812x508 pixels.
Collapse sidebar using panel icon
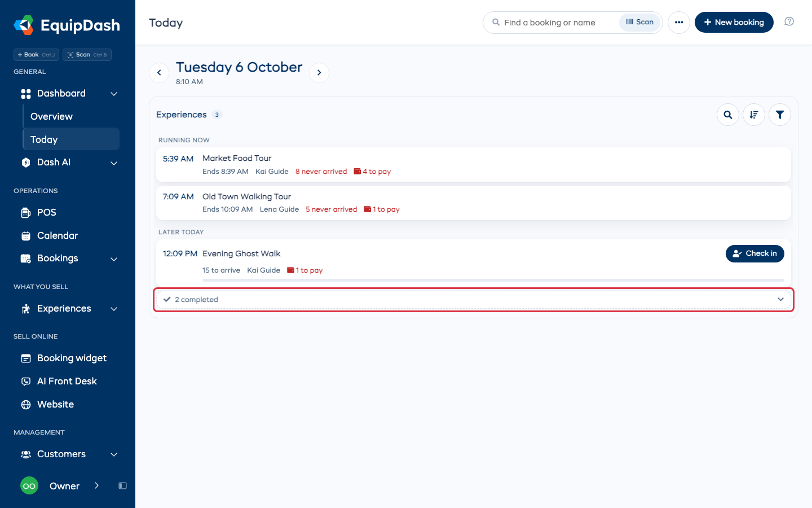coord(122,486)
